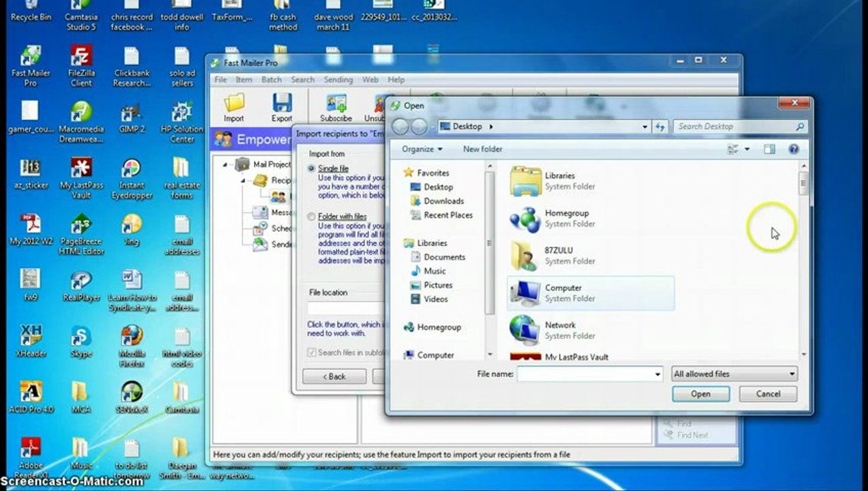Click the Forward navigation arrow in Open dialog
The image size is (868, 491).
418,126
